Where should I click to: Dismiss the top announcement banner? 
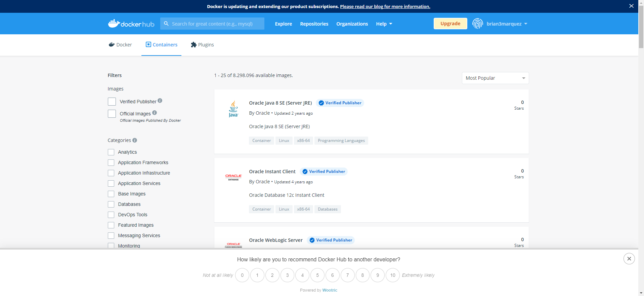click(x=631, y=6)
